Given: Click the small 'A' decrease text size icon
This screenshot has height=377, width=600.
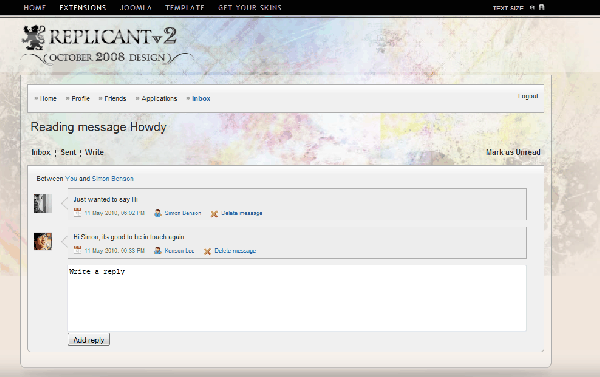Looking at the screenshot, I should [x=532, y=7].
